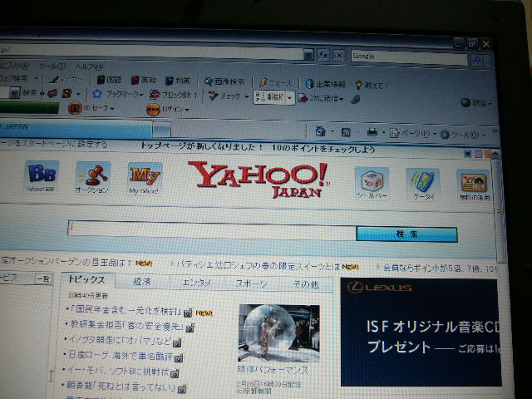Click the ニュース toolbar button
The image size is (532, 399).
pyautogui.click(x=275, y=82)
